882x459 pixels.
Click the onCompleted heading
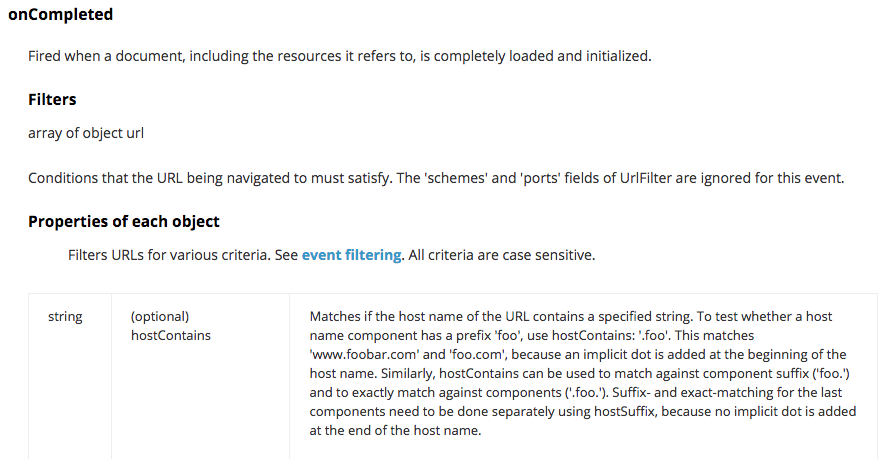pyautogui.click(x=60, y=15)
